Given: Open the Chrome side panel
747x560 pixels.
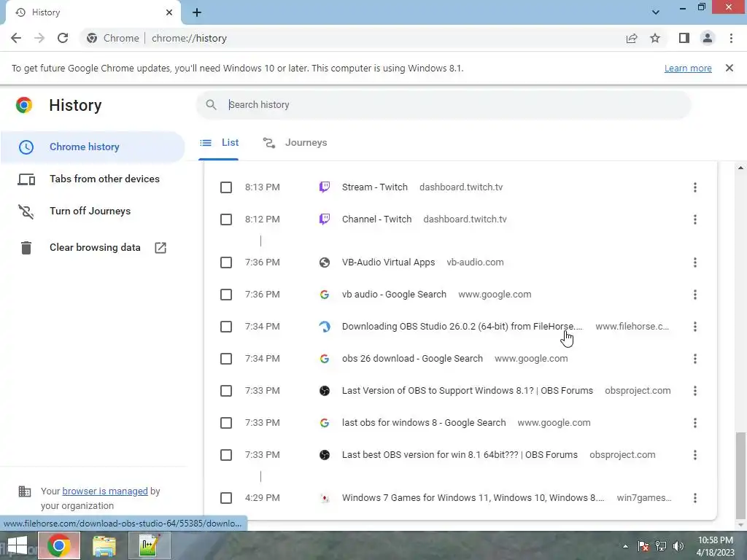Looking at the screenshot, I should [684, 38].
